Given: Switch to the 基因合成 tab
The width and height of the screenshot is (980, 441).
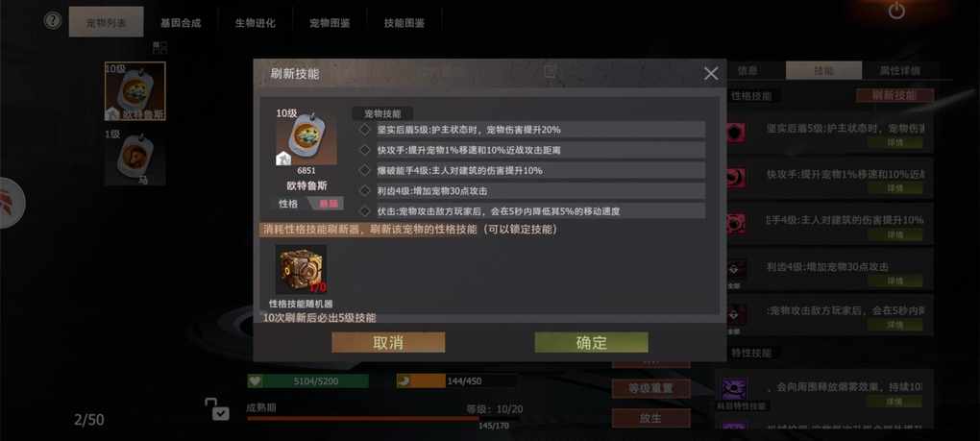Looking at the screenshot, I should (x=181, y=22).
